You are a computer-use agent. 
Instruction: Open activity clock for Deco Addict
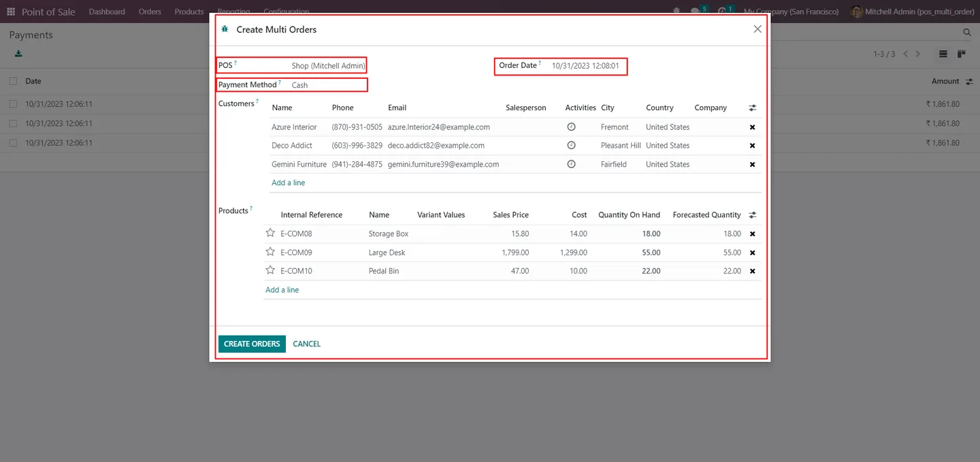coord(572,145)
